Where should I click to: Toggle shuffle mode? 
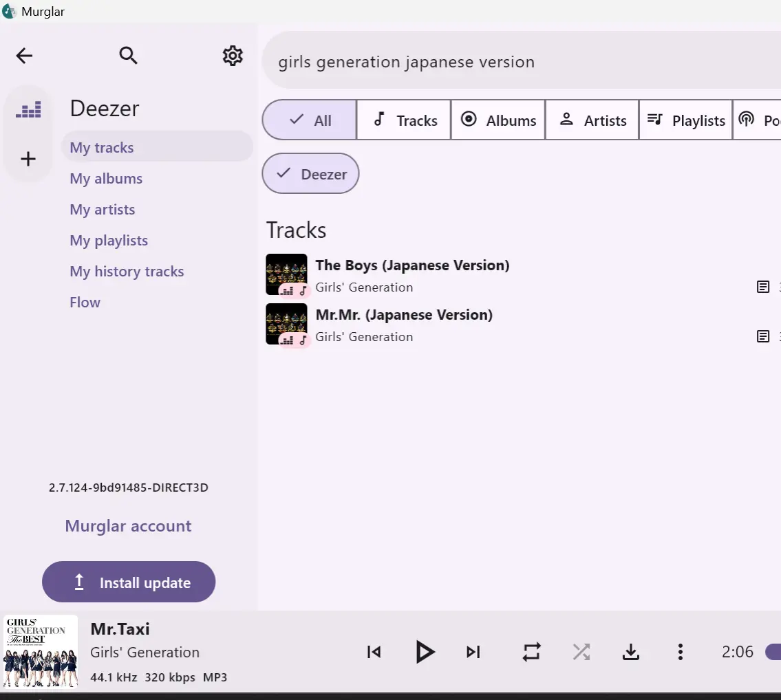[x=581, y=652]
